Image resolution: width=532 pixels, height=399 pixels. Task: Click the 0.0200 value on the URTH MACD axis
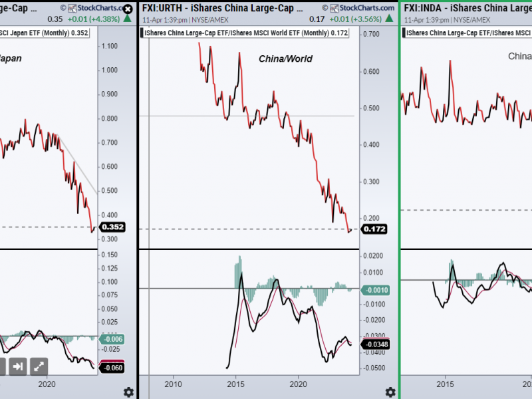(x=373, y=256)
